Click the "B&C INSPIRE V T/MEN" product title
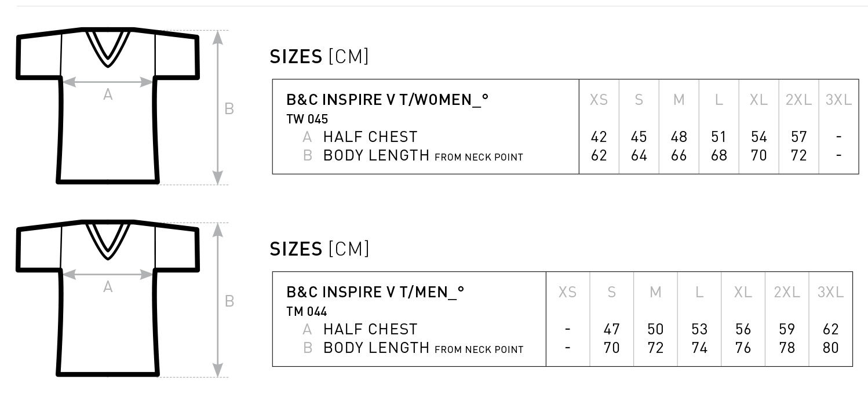Screen dimensions: 868x408 [375, 292]
